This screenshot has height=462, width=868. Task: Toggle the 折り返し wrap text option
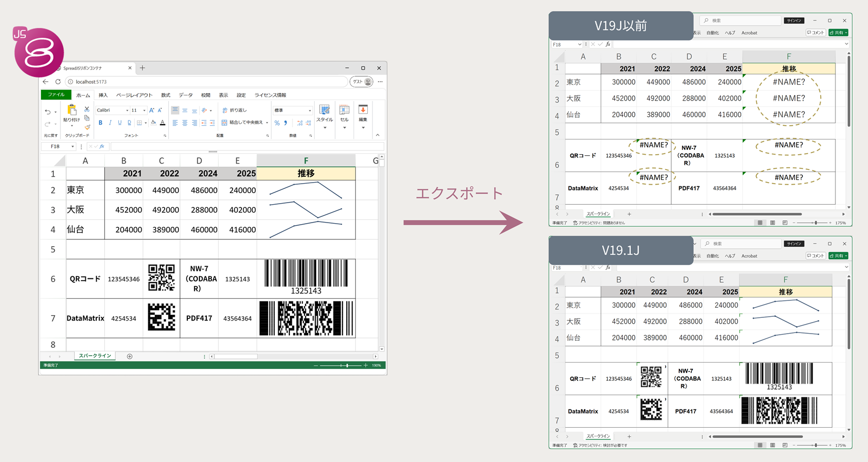pyautogui.click(x=235, y=110)
